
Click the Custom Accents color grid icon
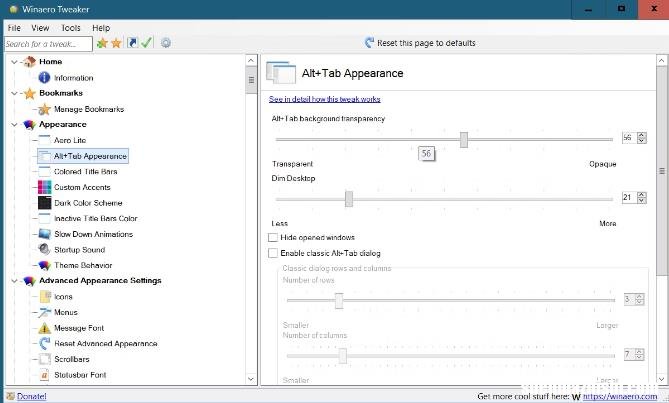(x=44, y=187)
